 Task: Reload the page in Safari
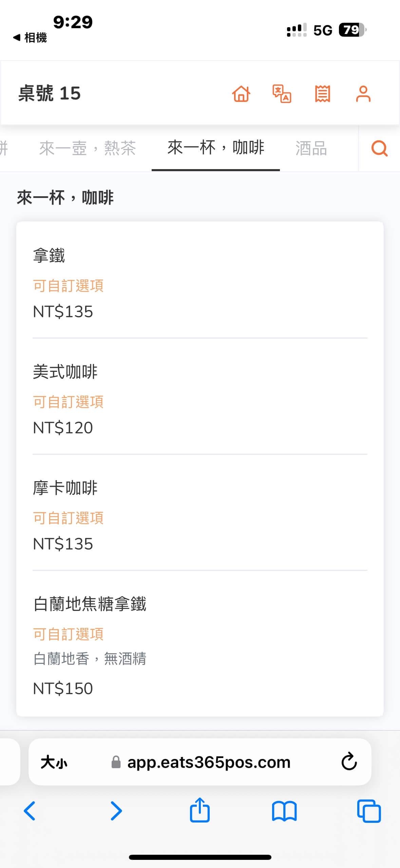tap(349, 762)
